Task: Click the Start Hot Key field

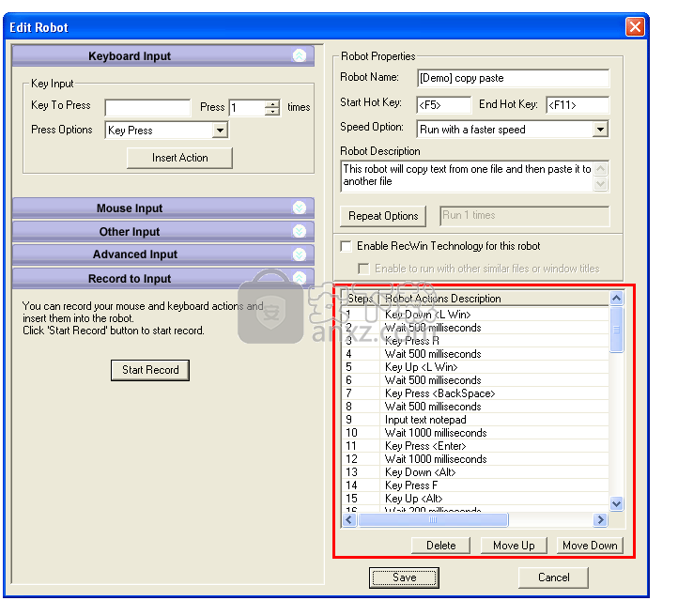Action: (x=443, y=105)
